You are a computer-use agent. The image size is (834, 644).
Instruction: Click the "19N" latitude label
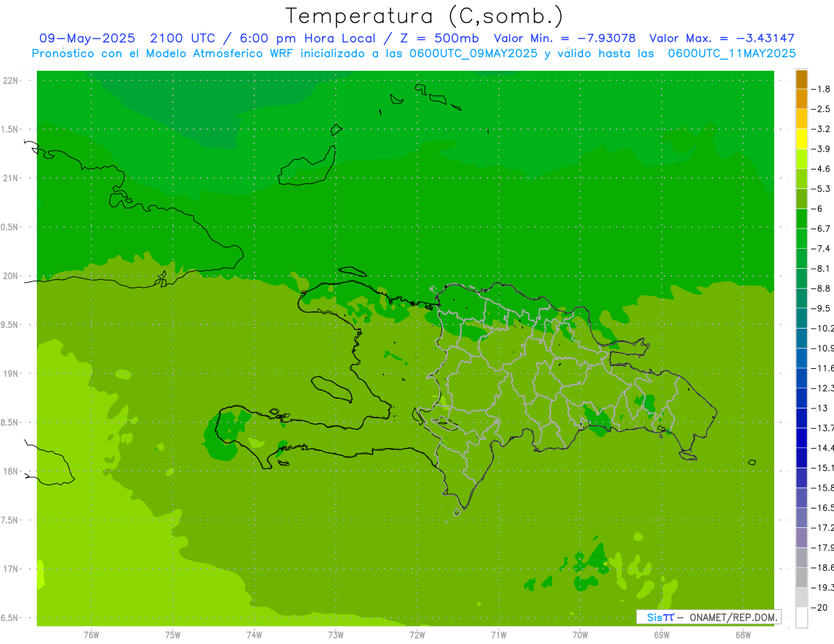11,373
